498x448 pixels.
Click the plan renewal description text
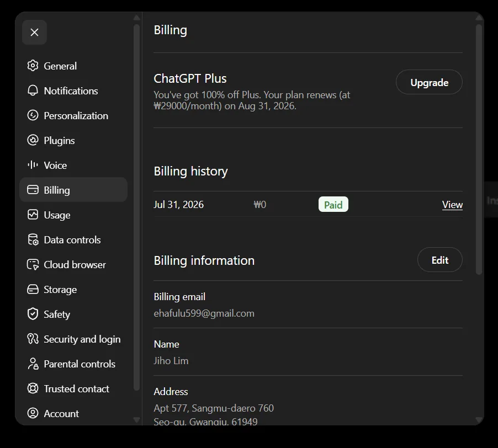[x=252, y=100]
